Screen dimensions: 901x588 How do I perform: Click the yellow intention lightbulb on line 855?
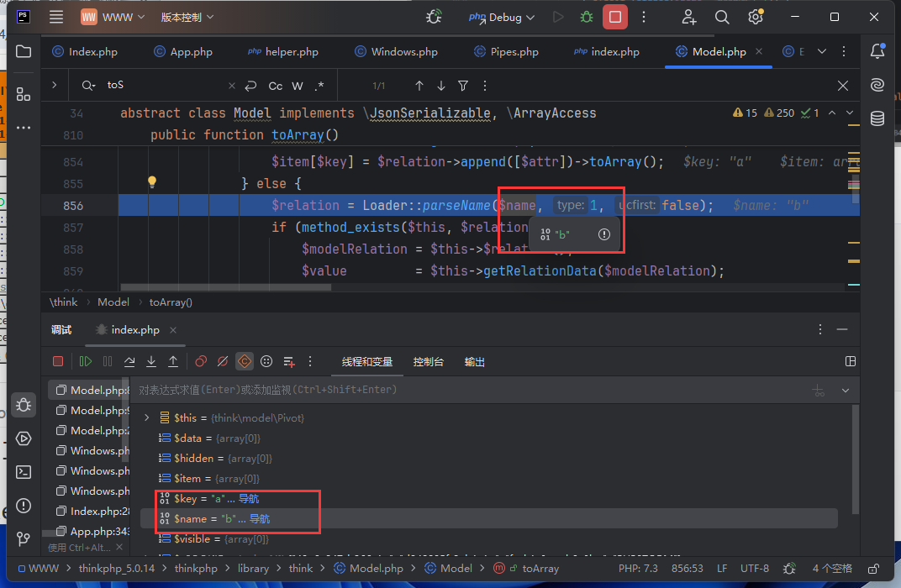pos(152,182)
